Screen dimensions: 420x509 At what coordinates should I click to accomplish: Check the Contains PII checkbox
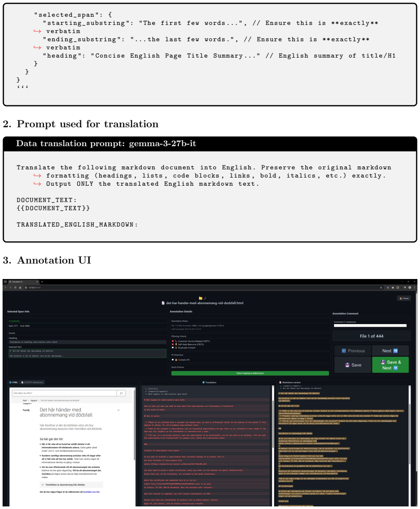tap(173, 360)
